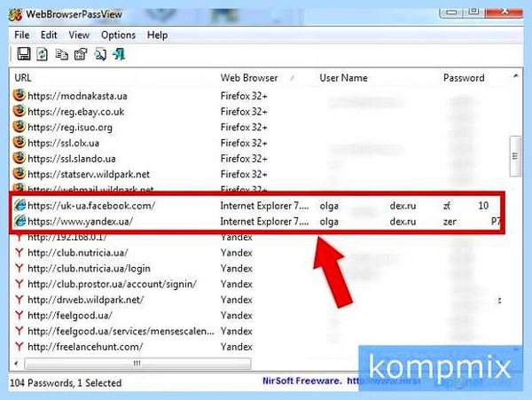
Task: Click the vertical scrollbar thumb
Action: pyautogui.click(x=516, y=156)
